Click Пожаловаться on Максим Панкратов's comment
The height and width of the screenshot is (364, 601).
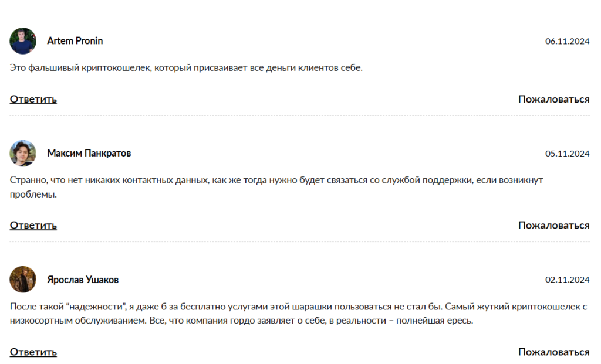coord(553,226)
